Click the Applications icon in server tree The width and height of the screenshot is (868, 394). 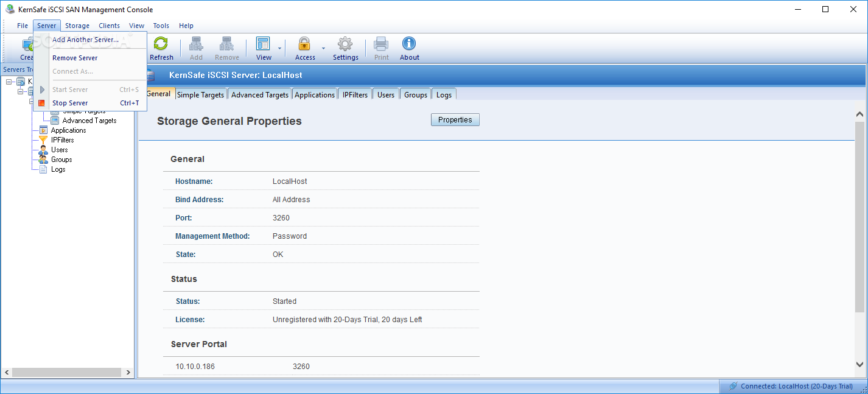point(43,130)
